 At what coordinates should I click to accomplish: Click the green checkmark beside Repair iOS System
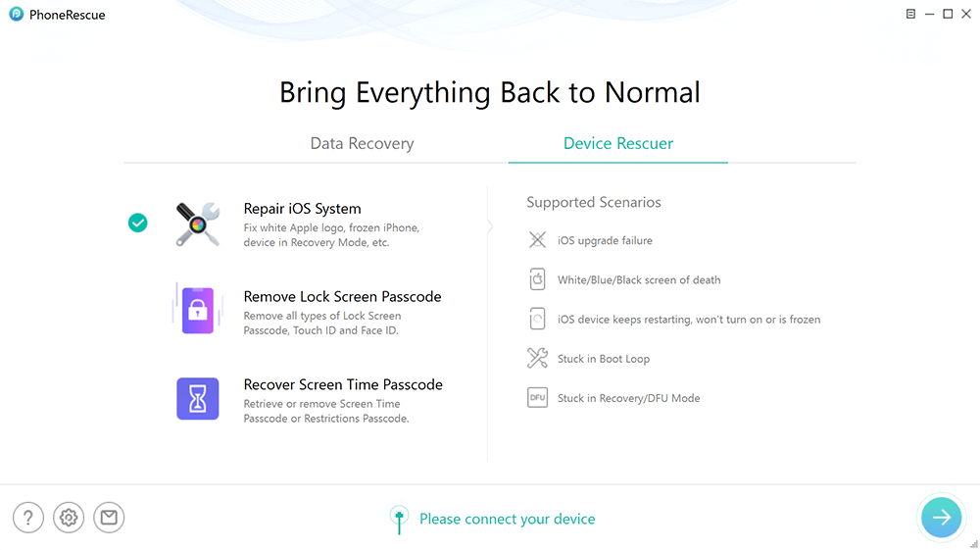pos(138,223)
